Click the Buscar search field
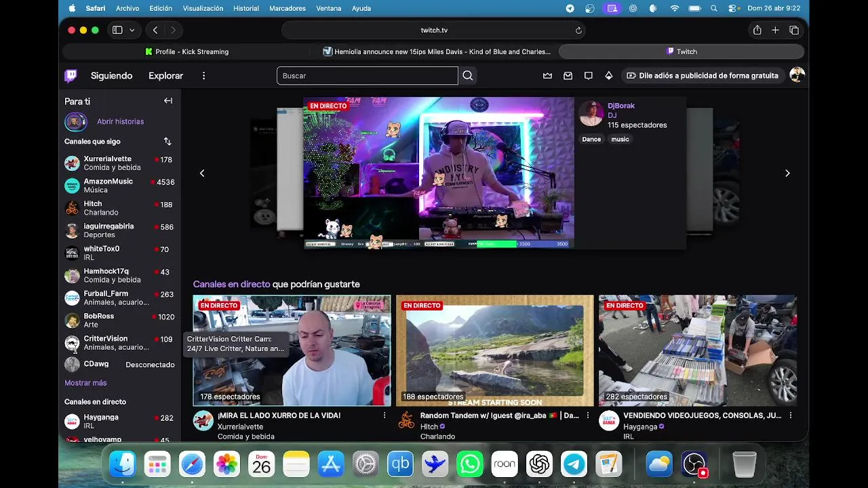This screenshot has height=488, width=868. coord(367,76)
